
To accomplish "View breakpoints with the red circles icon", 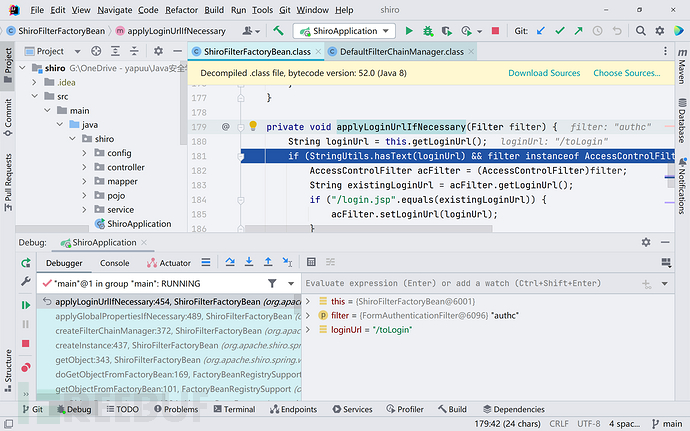I will pos(26,367).
